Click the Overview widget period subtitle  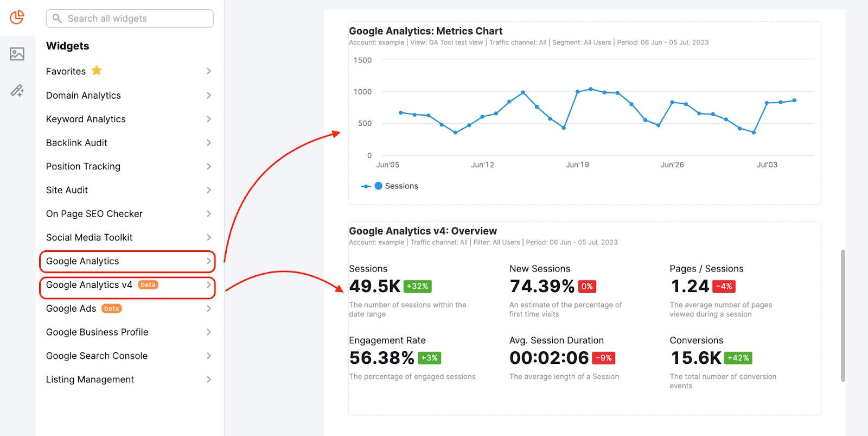point(572,242)
